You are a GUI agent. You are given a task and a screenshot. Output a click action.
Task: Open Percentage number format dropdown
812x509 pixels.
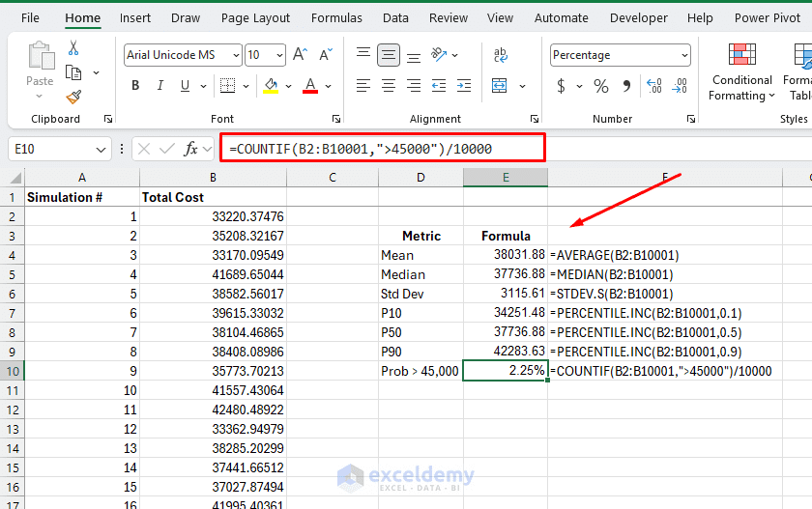(x=684, y=55)
